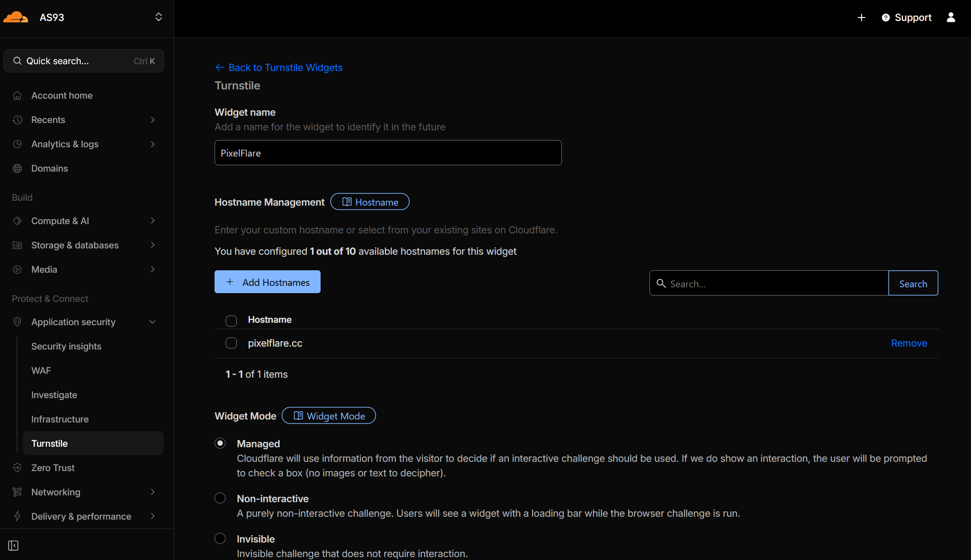The image size is (971, 560).
Task: Select the Invisible widget mode
Action: click(x=220, y=539)
